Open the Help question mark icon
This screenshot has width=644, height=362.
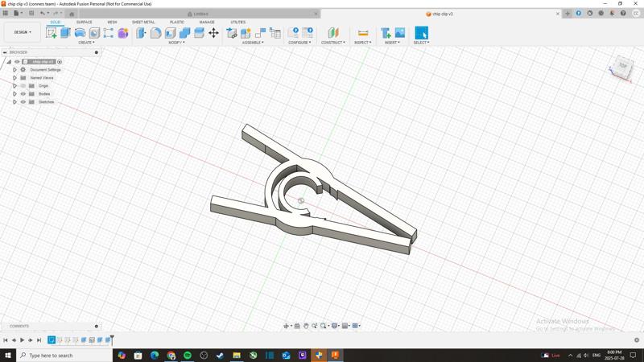(x=623, y=14)
